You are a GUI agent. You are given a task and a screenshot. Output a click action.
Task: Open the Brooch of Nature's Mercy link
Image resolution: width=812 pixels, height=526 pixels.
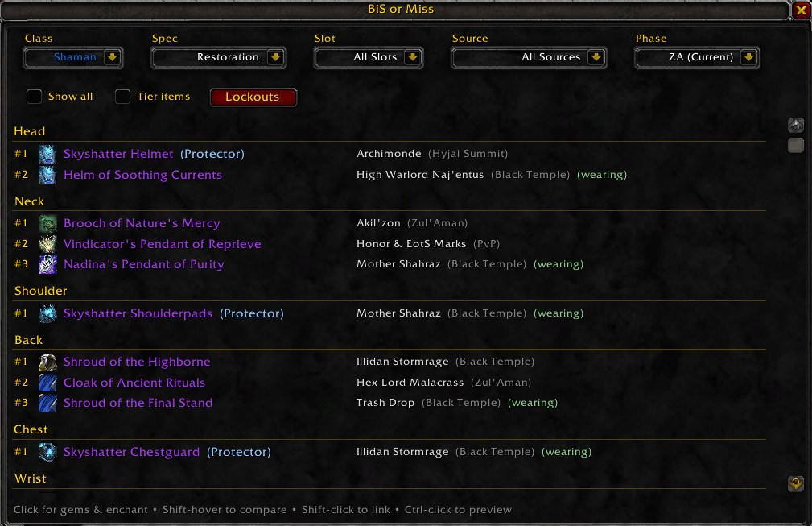[142, 223]
